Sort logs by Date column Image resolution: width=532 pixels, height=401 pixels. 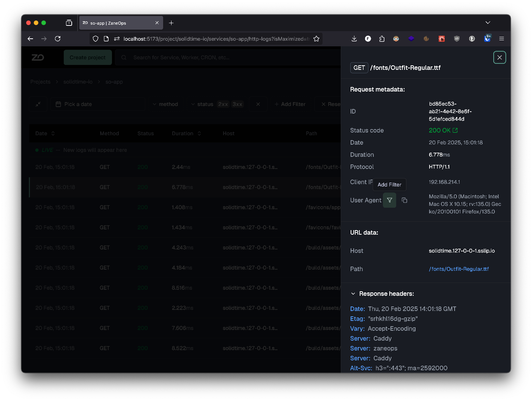[x=45, y=133]
